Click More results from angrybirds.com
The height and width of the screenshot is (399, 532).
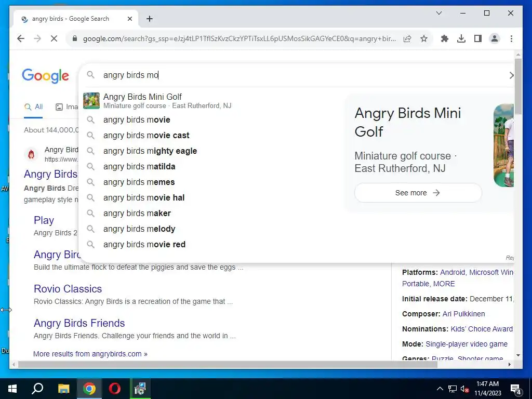click(90, 354)
